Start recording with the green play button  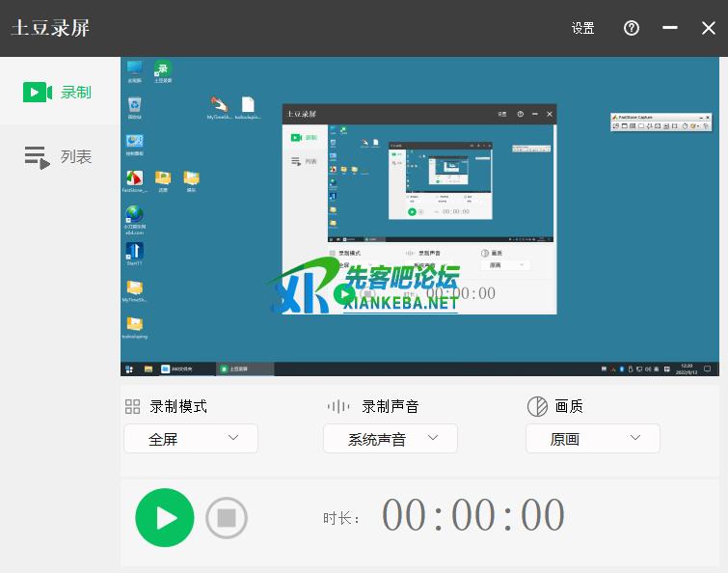pyautogui.click(x=165, y=518)
